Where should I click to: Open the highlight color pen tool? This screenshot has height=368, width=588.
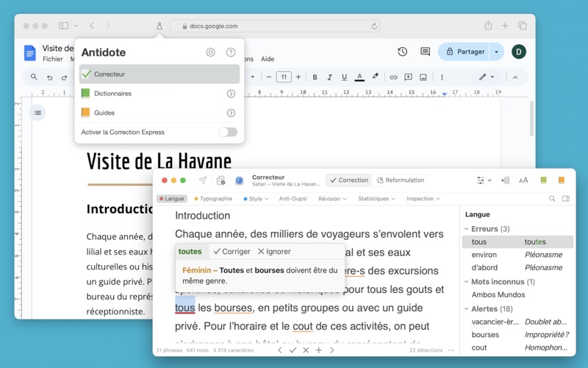(x=375, y=77)
